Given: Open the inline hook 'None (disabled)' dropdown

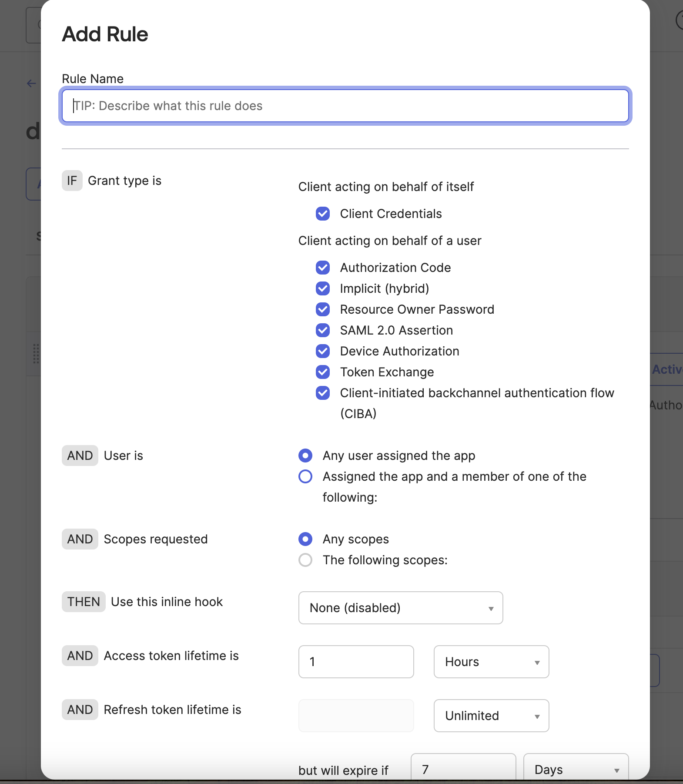Looking at the screenshot, I should tap(400, 608).
